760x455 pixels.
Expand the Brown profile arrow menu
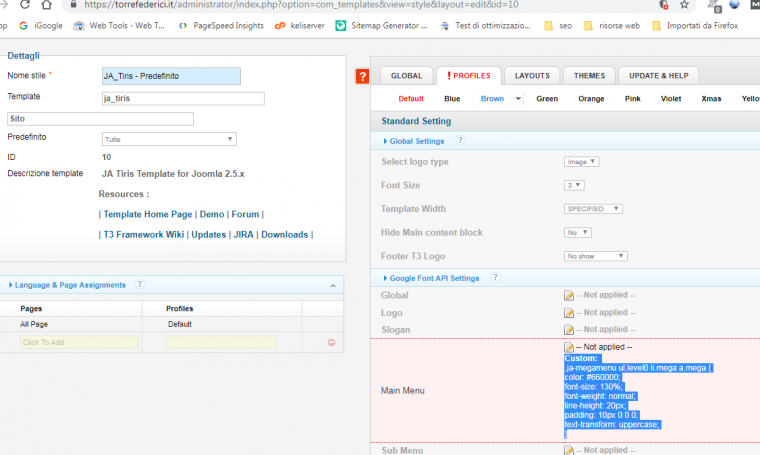point(518,99)
